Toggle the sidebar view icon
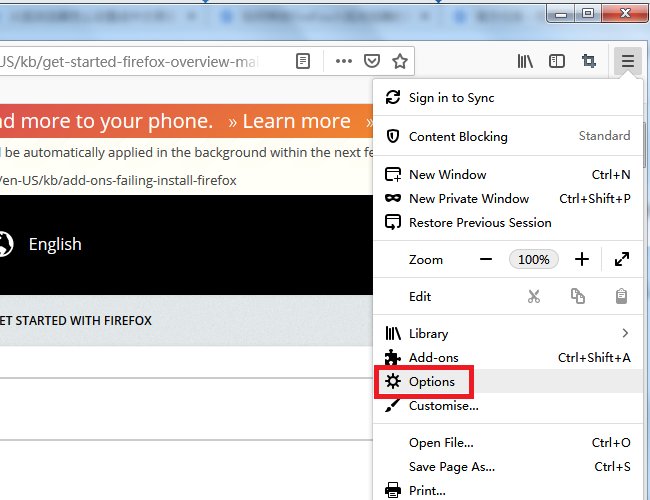This screenshot has width=650, height=500. [557, 61]
